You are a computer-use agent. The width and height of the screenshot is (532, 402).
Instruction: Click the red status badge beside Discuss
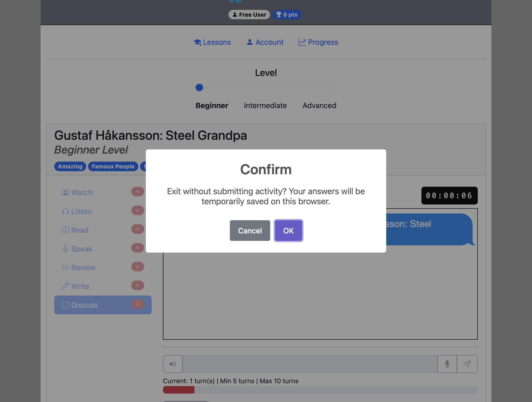(x=138, y=304)
